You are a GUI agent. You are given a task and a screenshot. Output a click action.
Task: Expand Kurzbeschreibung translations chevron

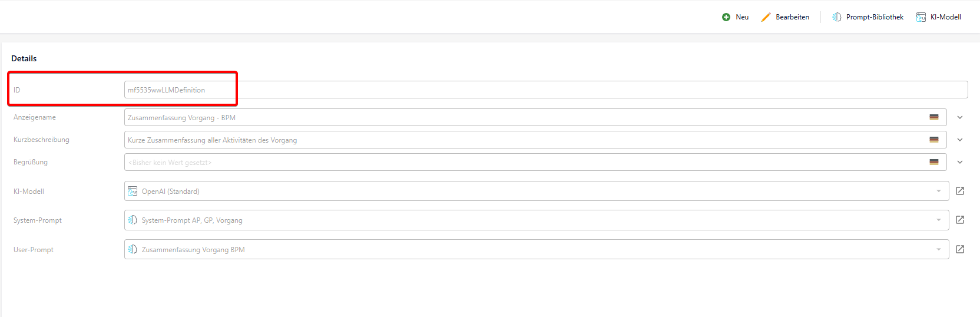960,140
